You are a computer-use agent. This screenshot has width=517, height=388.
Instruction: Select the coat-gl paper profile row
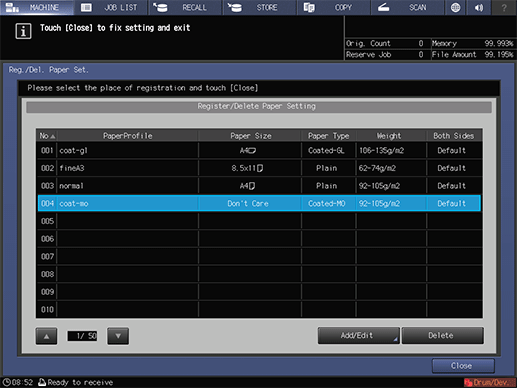pos(259,150)
